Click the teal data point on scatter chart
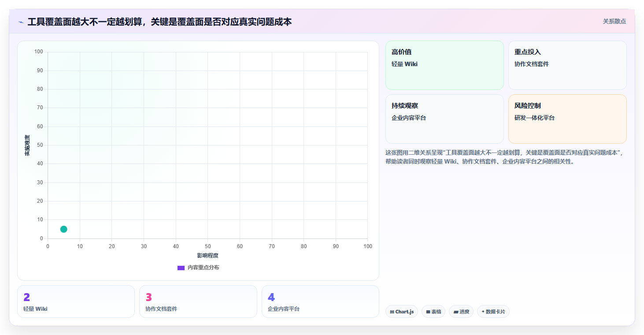Viewport: 644px width, 335px height. pyautogui.click(x=63, y=229)
